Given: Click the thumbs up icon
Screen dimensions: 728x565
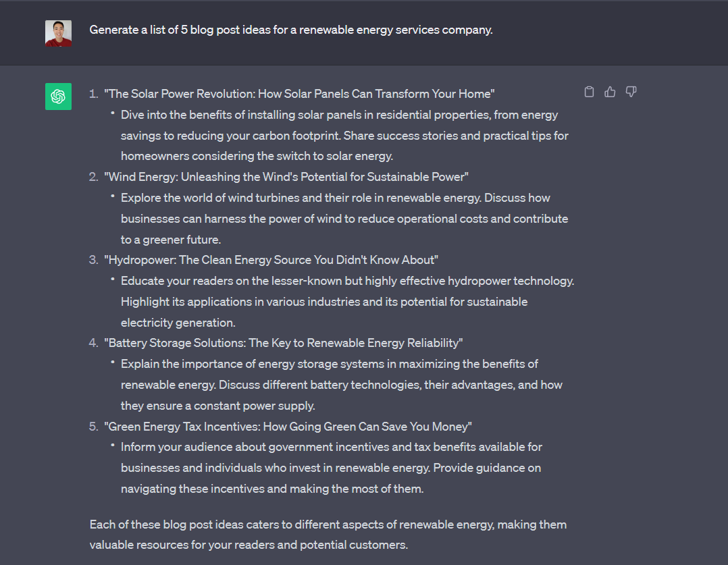Looking at the screenshot, I should pyautogui.click(x=610, y=92).
